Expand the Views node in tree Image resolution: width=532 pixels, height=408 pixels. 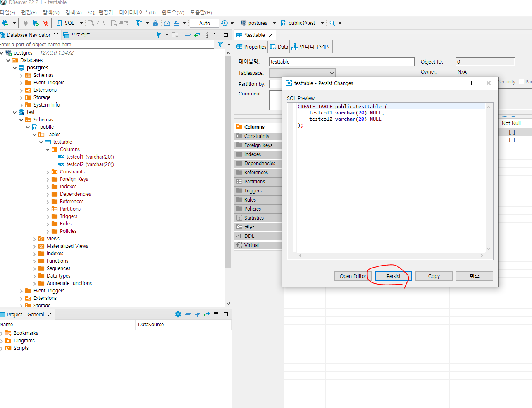(35, 239)
